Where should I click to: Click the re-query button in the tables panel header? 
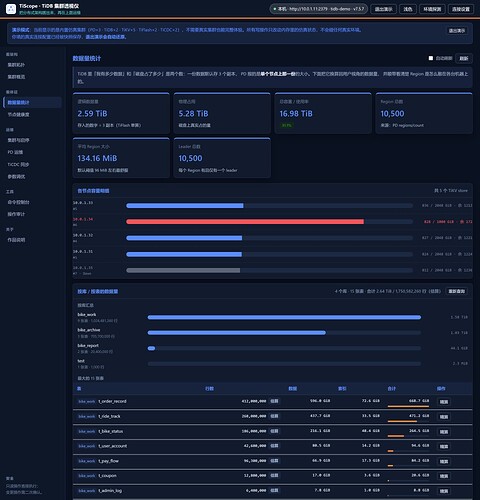tap(457, 291)
